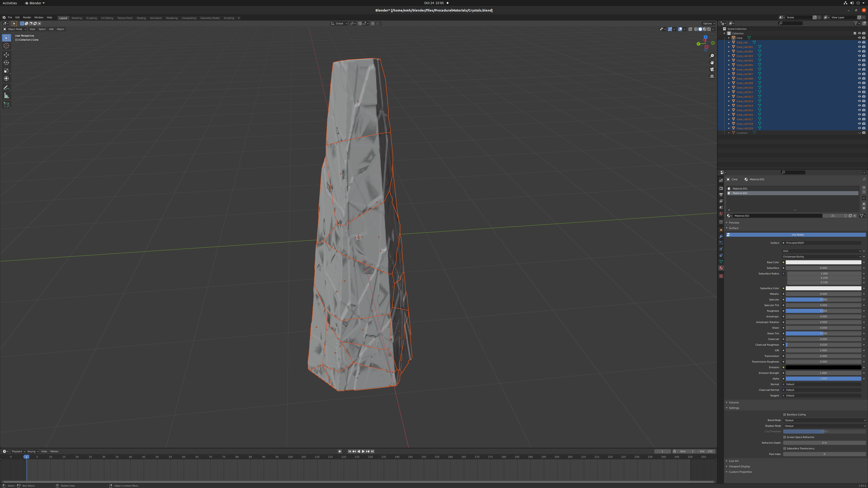Switch to wireframe viewport shading
Screen dimensions: 868x488
(x=696, y=29)
